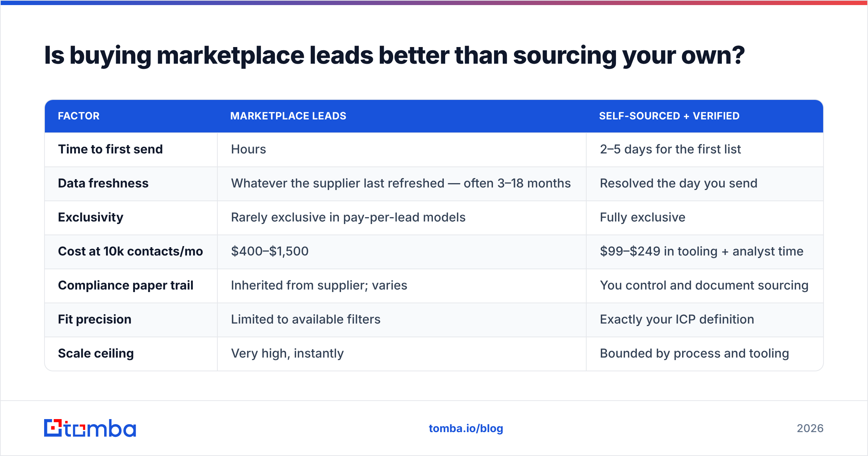Select the 'Exclusivity' row label
868x456 pixels.
tap(90, 217)
